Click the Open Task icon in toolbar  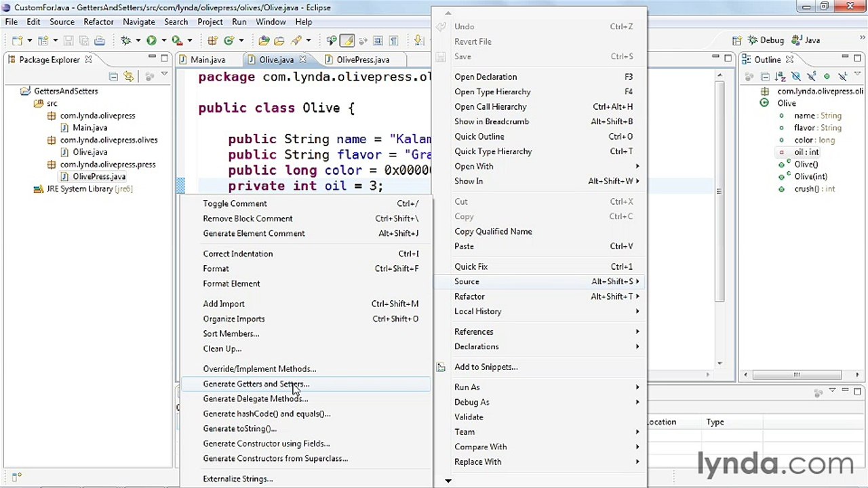(x=280, y=41)
